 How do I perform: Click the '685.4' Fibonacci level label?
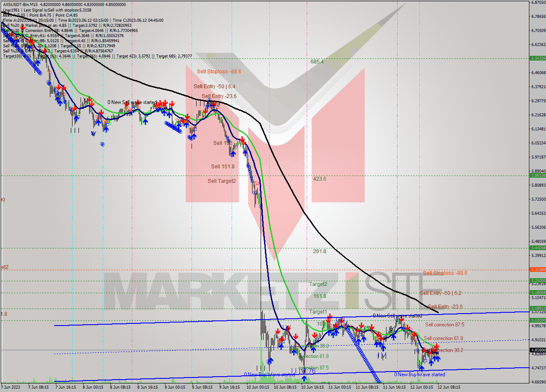(x=317, y=62)
